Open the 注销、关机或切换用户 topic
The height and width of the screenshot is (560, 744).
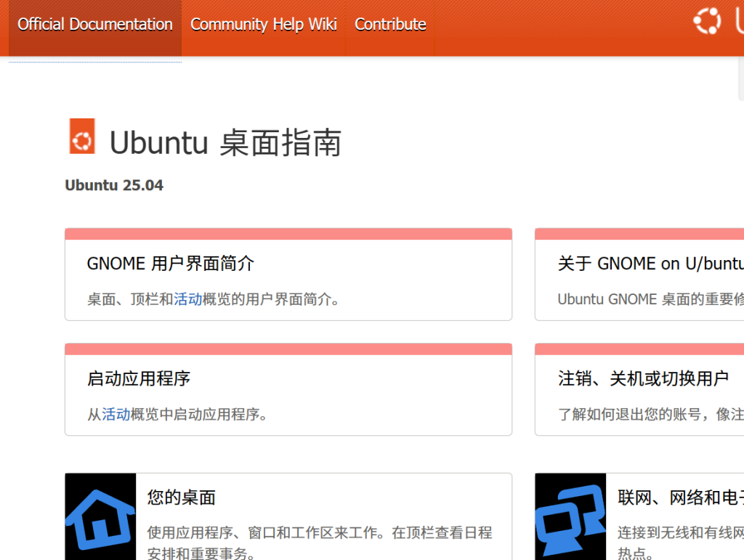(643, 379)
